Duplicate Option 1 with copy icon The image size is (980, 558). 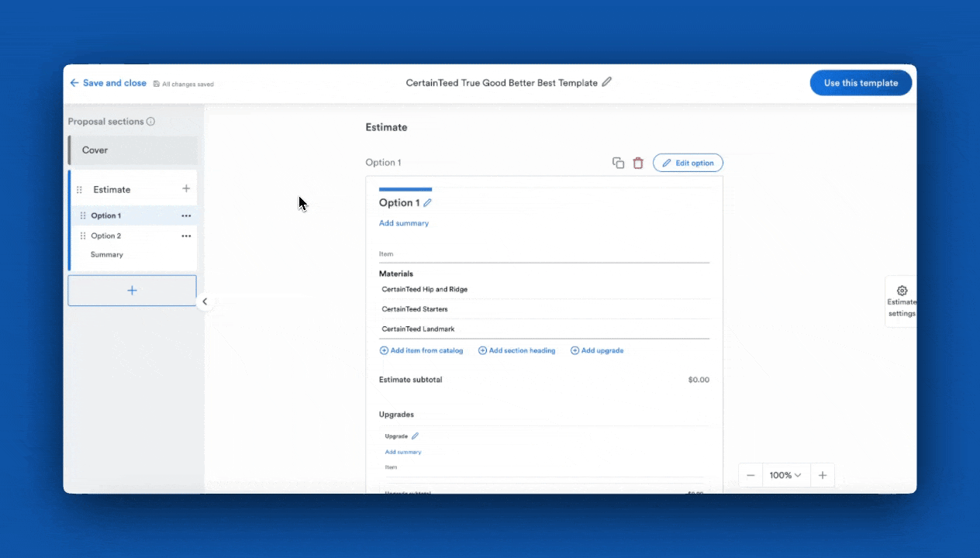tap(618, 163)
